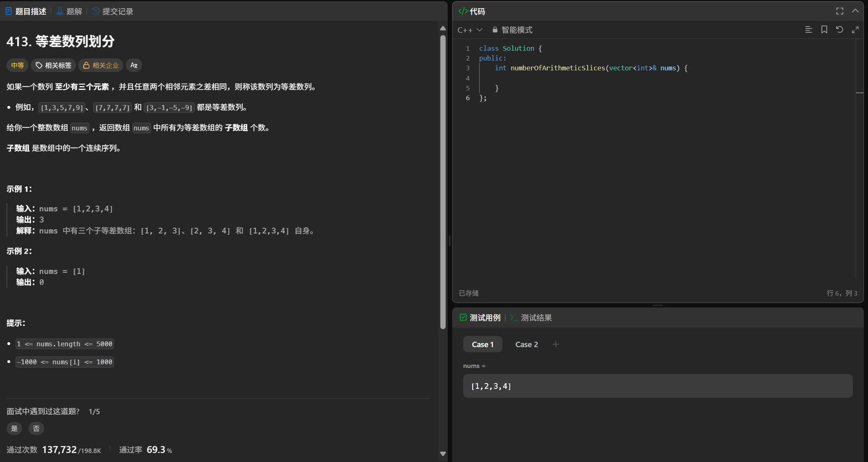This screenshot has height=462, width=868.
Task: Expand the editor with diagonal arrows icon
Action: pos(855,29)
